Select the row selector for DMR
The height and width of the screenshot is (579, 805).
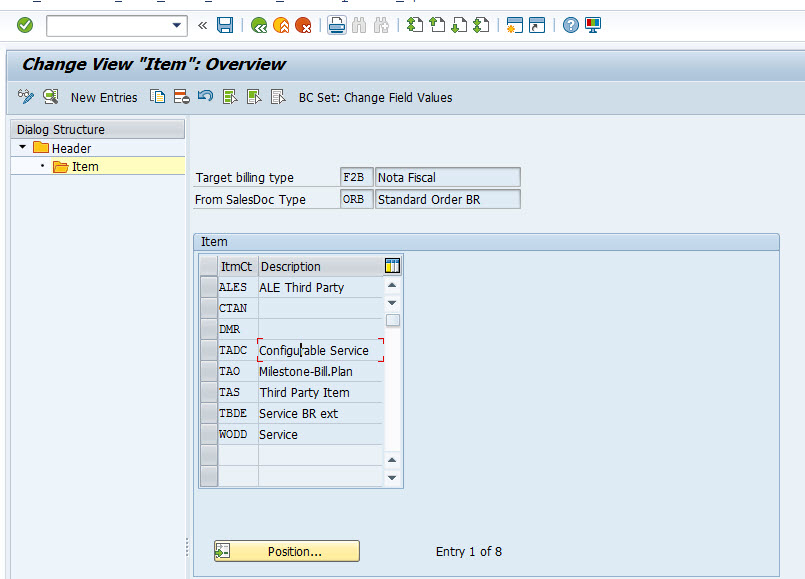(208, 330)
